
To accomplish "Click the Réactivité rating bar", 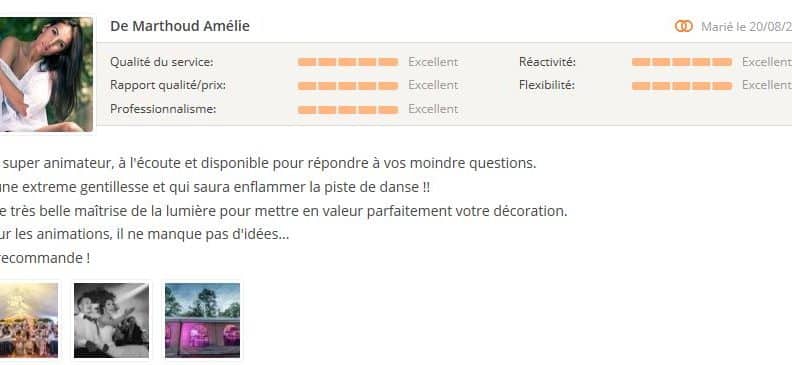I will (x=681, y=62).
